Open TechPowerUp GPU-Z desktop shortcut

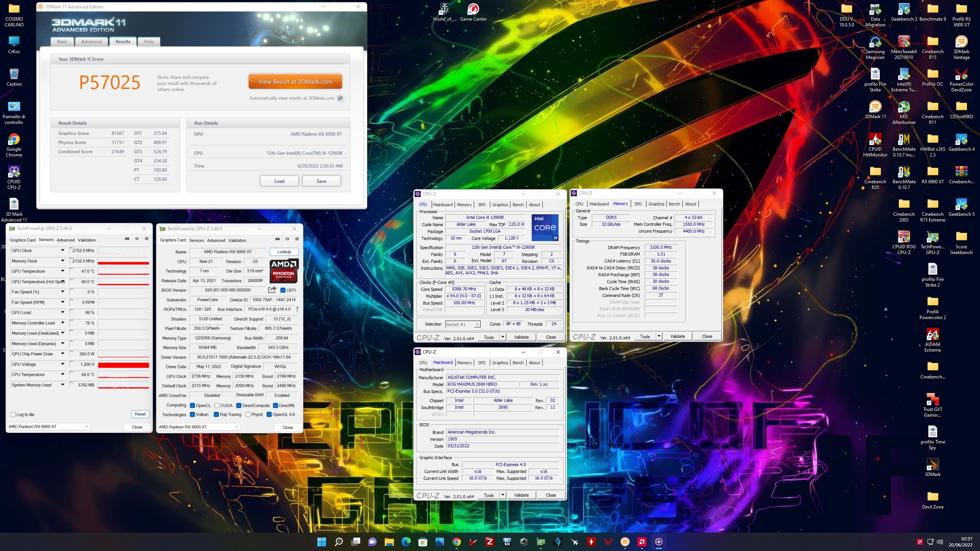click(x=933, y=243)
